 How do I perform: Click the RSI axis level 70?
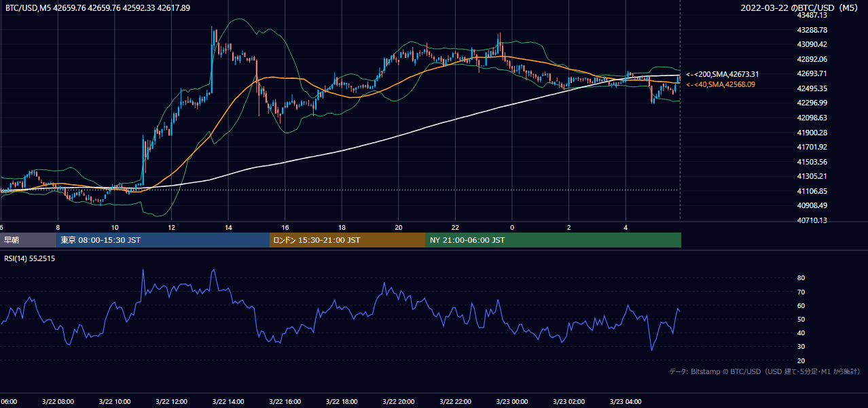[x=801, y=292]
